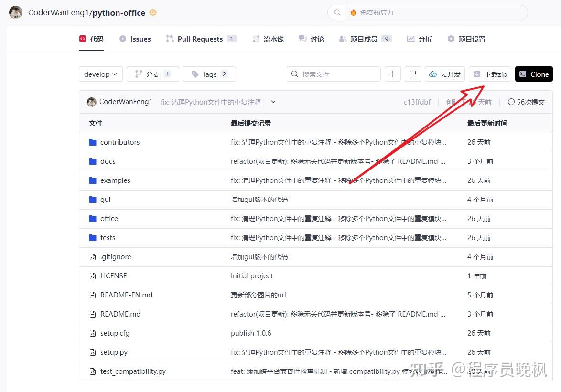Open the LICENSE file
This screenshot has width=561, height=392.
pyautogui.click(x=115, y=275)
